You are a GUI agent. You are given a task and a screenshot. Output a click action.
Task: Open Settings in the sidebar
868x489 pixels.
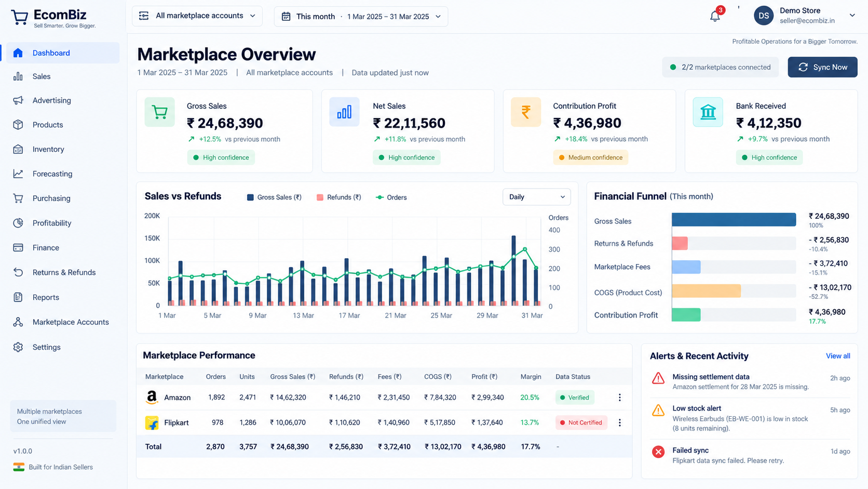(63, 347)
